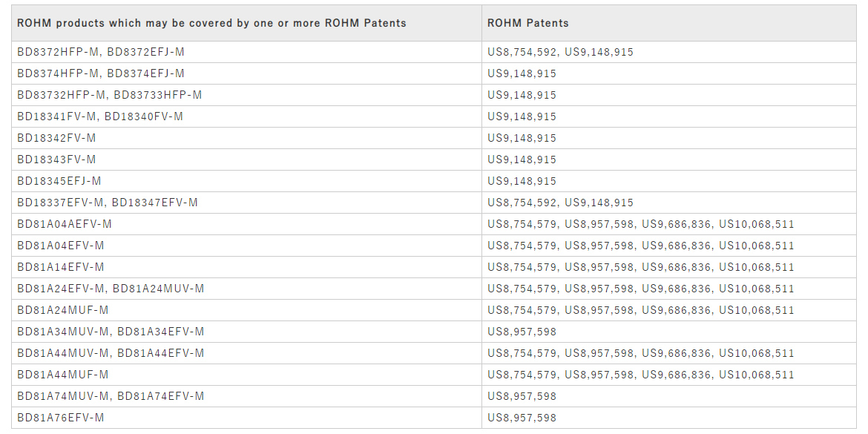Click the BD81A24MUF-M product cell
The image size is (868, 434).
coord(246,310)
